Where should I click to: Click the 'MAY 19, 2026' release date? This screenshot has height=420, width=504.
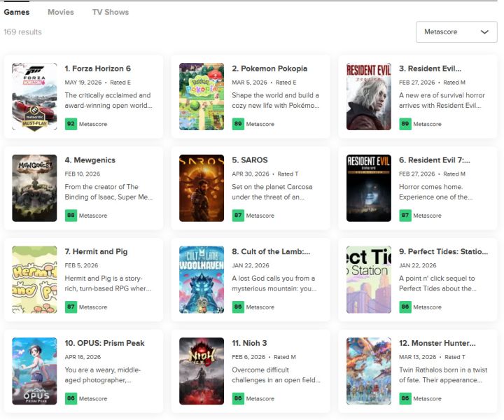(83, 83)
